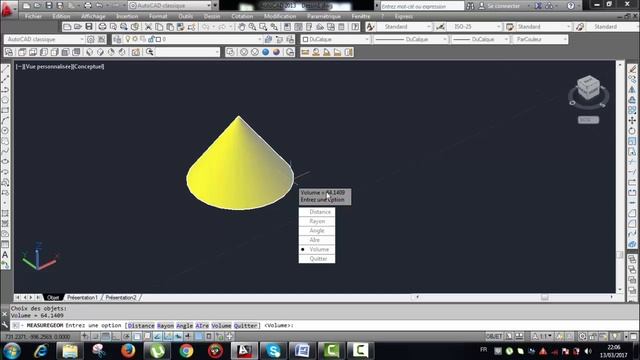Click the viewport label Vue personnalisée
Screen dimensions: 640x360
point(48,66)
